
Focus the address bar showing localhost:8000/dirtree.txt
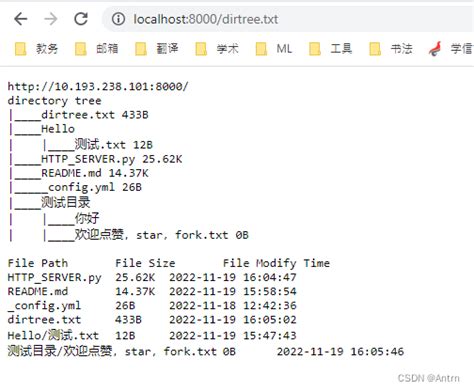point(288,19)
